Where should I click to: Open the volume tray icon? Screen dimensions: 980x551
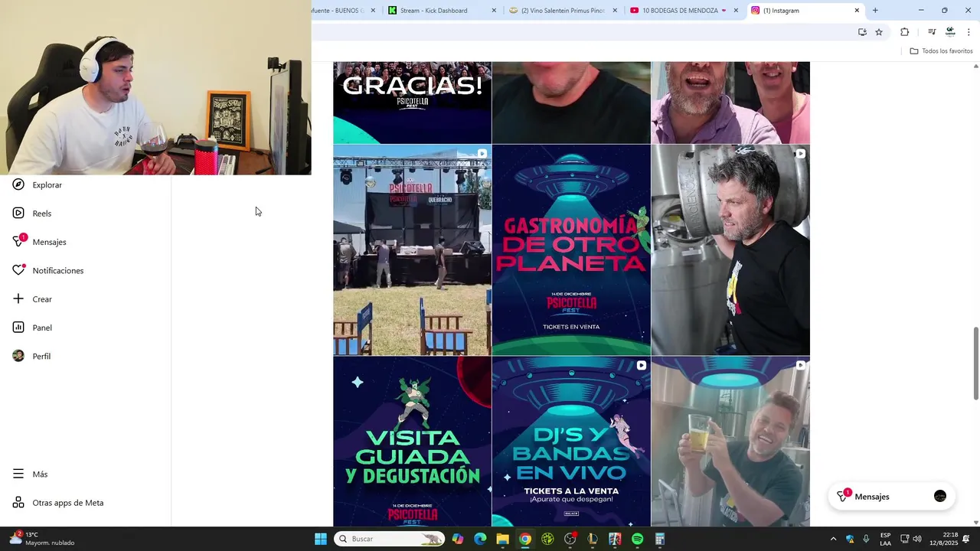pos(917,539)
